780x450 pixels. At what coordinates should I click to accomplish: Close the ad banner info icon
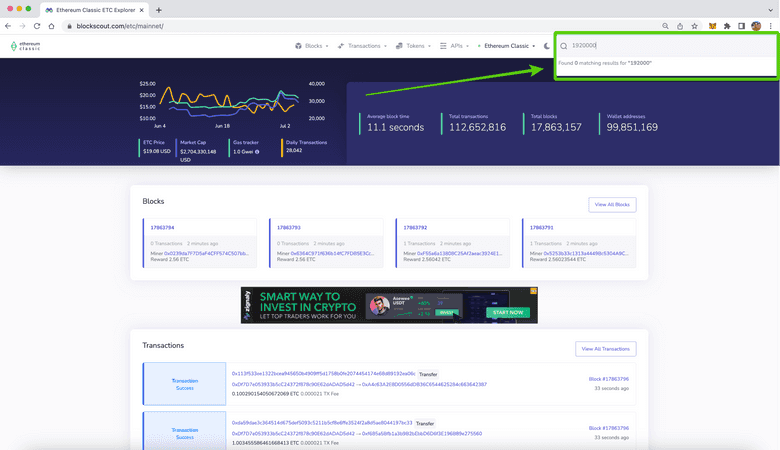point(533,292)
